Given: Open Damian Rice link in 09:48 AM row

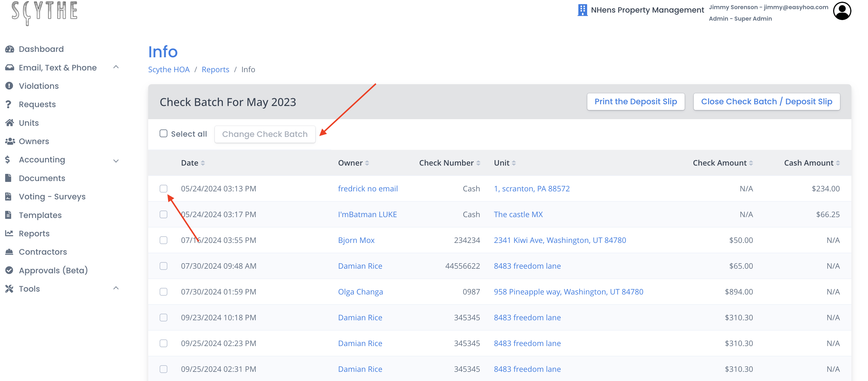Looking at the screenshot, I should (360, 266).
